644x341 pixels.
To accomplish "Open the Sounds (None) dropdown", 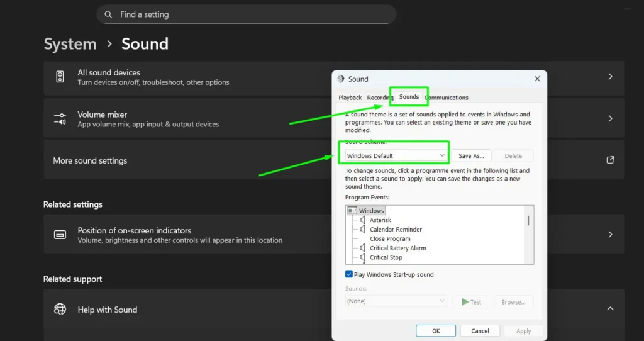I will pyautogui.click(x=396, y=301).
